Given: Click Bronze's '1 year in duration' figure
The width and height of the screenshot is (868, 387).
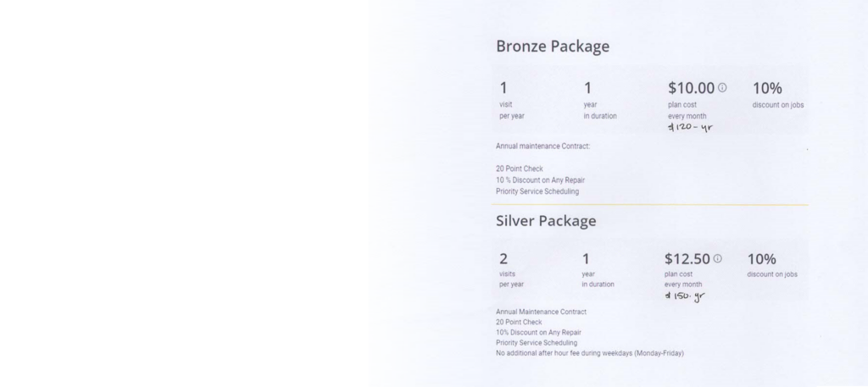Looking at the screenshot, I should pos(599,101).
